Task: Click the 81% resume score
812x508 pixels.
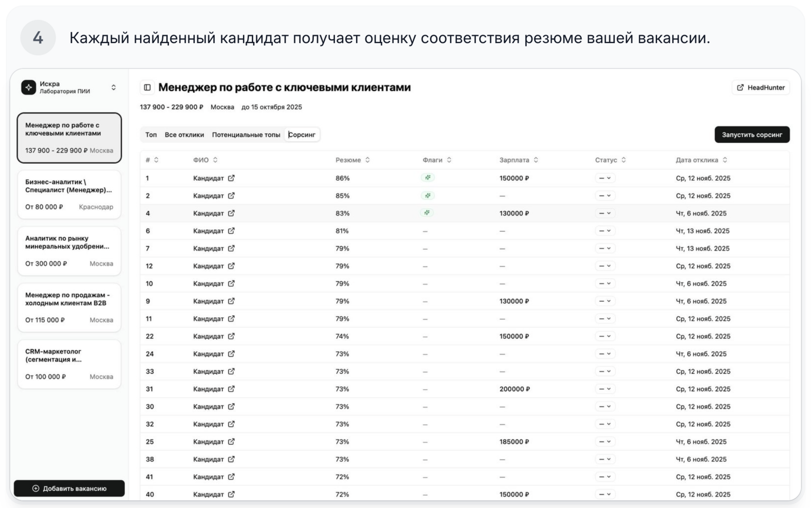Action: pos(342,231)
